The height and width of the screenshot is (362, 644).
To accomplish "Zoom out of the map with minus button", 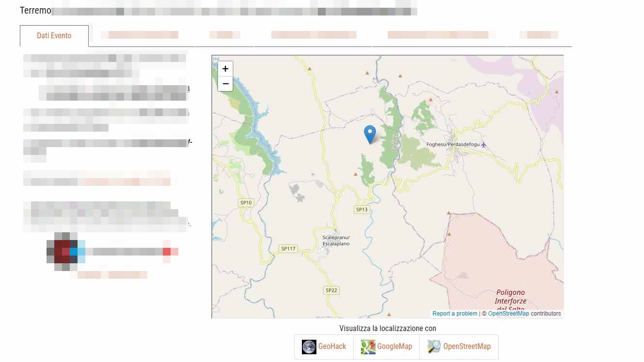I will (225, 84).
